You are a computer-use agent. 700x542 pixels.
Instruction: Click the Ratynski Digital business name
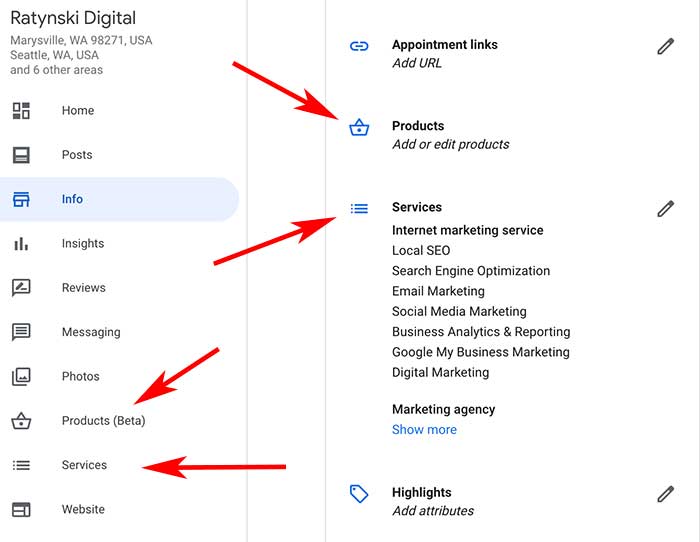click(x=73, y=18)
